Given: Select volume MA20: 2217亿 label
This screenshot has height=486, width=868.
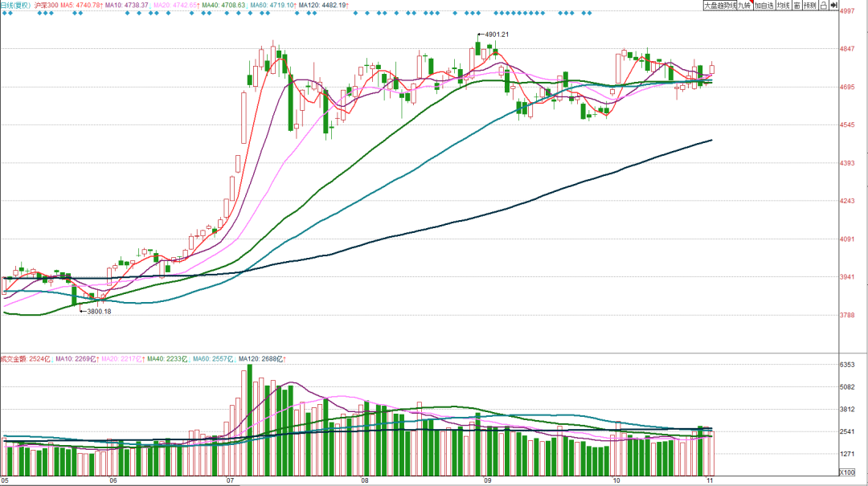Looking at the screenshot, I should click(x=123, y=359).
